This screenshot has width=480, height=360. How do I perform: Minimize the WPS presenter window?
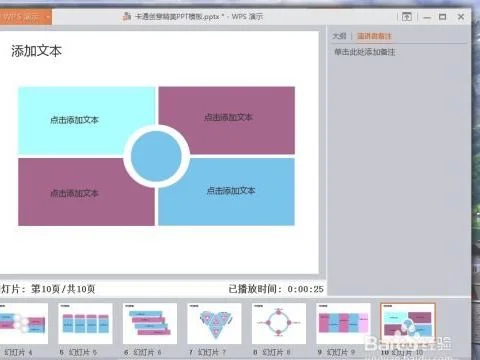tap(427, 17)
